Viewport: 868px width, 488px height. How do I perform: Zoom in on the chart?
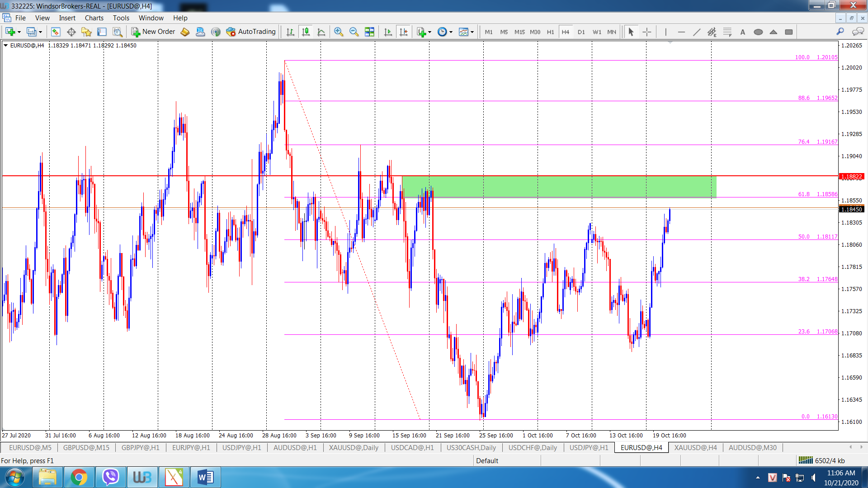click(x=338, y=32)
